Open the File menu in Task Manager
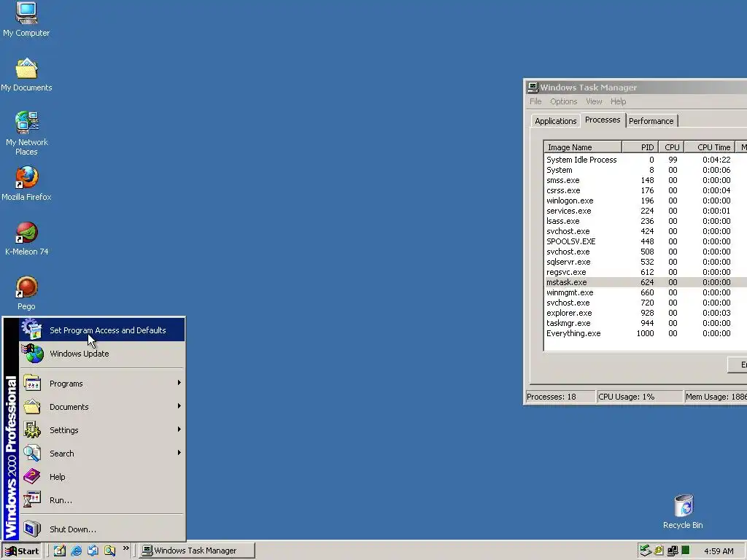 click(x=535, y=101)
